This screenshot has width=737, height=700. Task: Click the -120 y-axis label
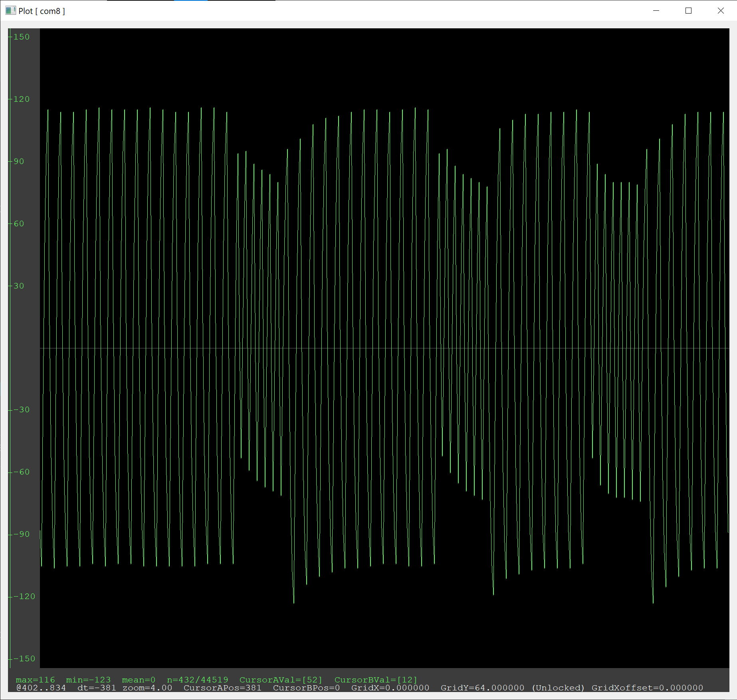tap(24, 597)
